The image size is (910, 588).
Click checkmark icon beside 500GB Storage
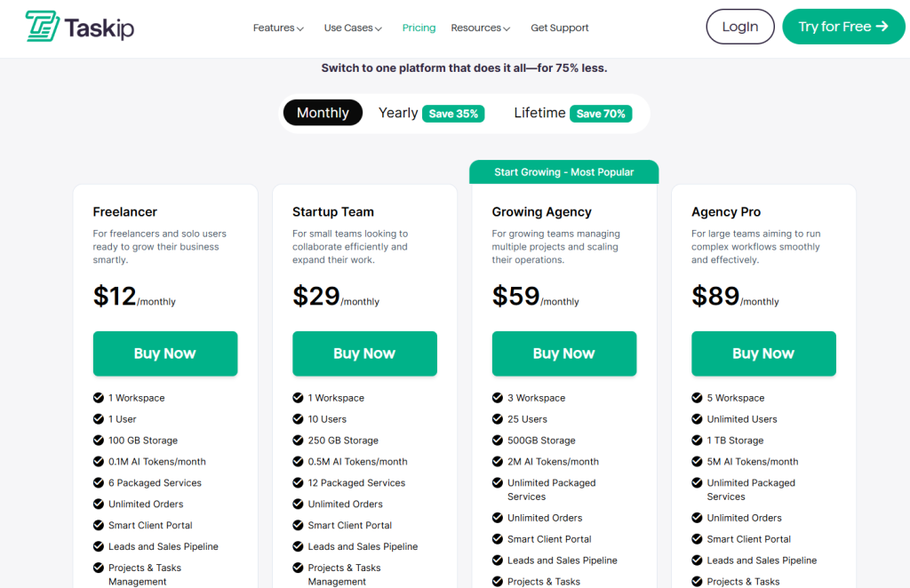point(498,441)
